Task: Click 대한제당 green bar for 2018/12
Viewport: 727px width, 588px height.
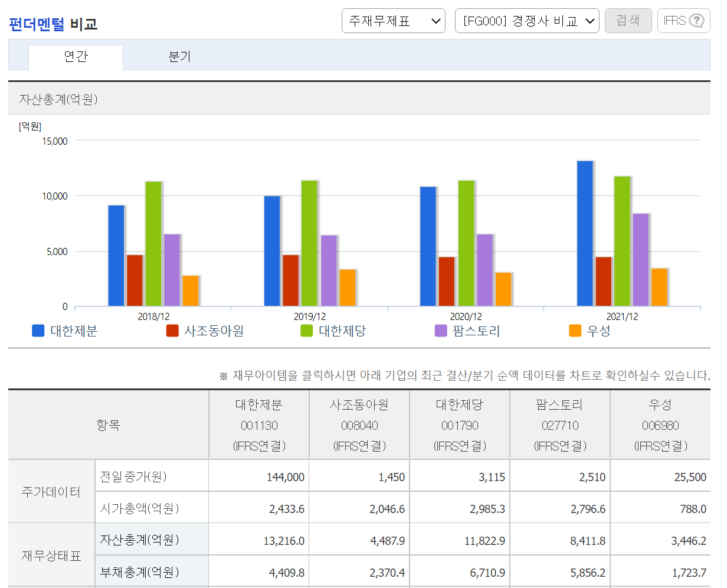Action: (x=153, y=244)
